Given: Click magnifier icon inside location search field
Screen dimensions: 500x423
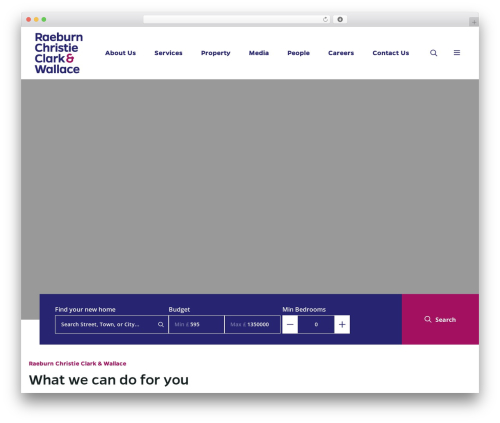Looking at the screenshot, I should (x=161, y=324).
